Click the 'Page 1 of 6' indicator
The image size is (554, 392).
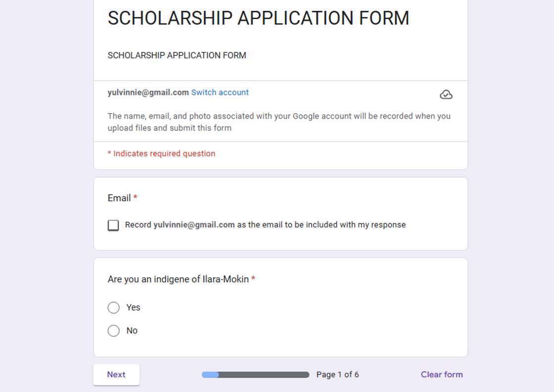[x=338, y=375]
